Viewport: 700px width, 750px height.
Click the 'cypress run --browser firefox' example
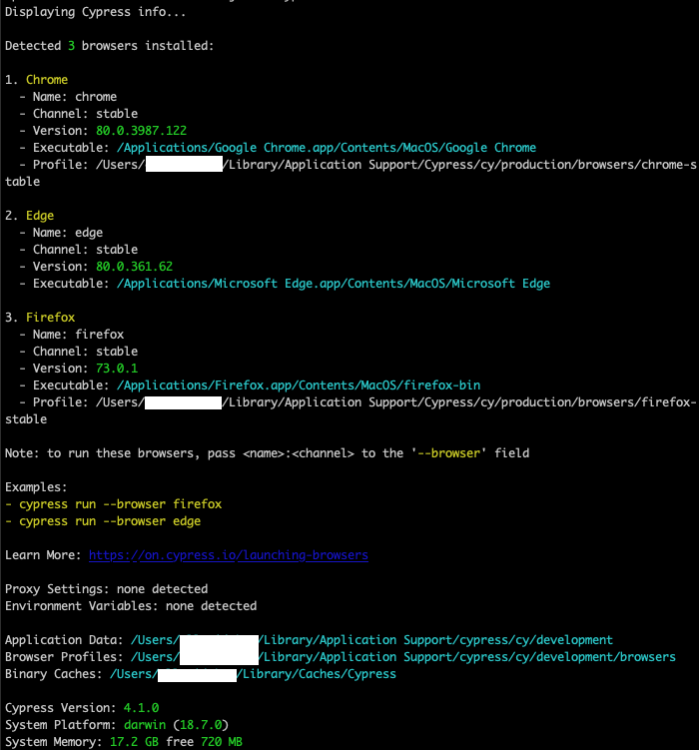click(x=113, y=504)
